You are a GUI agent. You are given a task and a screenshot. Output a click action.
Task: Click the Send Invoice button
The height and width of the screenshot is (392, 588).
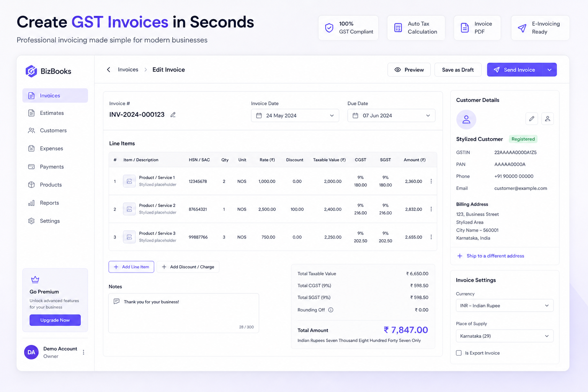pos(514,70)
